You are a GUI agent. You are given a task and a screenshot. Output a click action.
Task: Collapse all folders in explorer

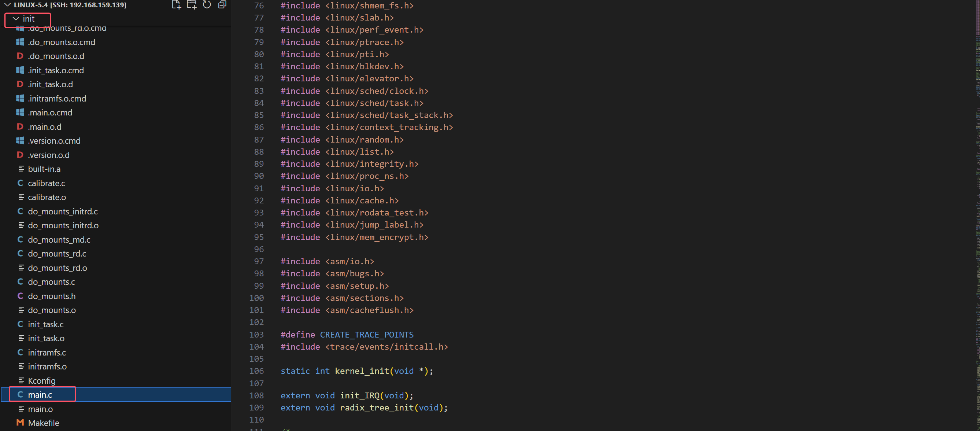coord(222,4)
